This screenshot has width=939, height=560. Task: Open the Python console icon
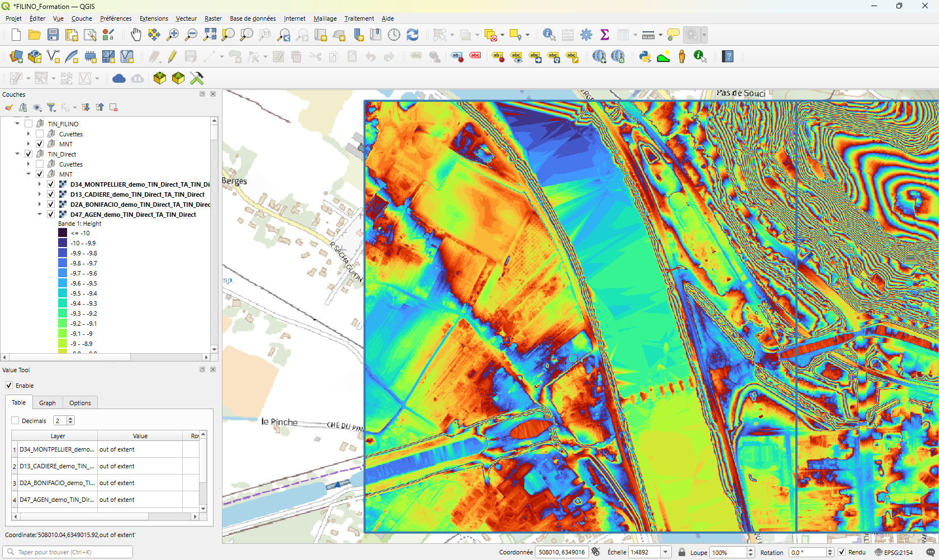[x=645, y=56]
